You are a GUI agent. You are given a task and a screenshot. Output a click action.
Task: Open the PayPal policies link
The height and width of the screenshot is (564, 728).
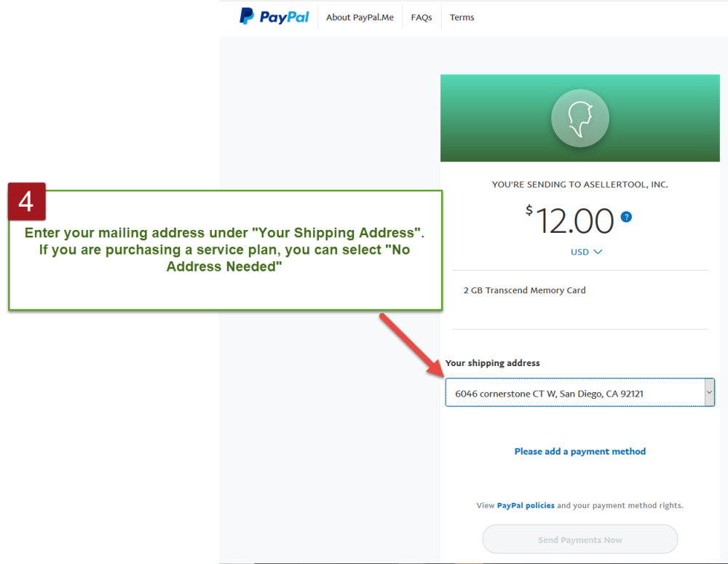[x=526, y=505]
